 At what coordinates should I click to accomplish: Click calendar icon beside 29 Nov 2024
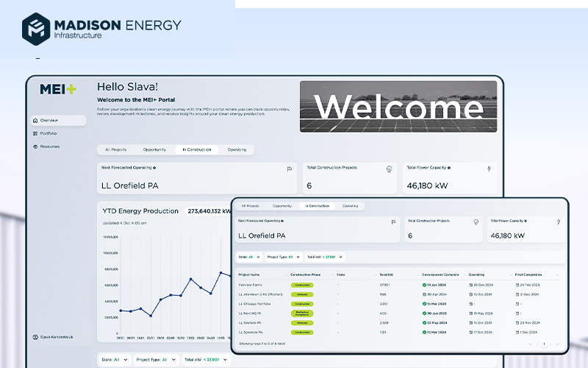coord(517,322)
